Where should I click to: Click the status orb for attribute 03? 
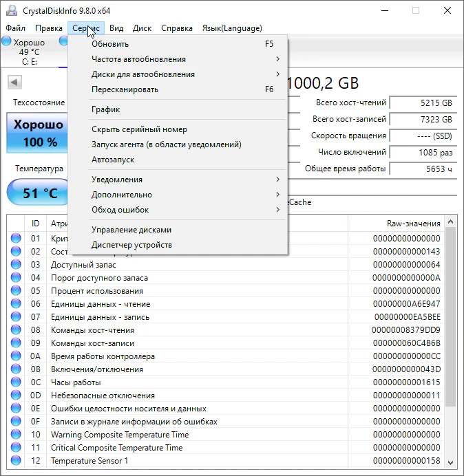16,265
